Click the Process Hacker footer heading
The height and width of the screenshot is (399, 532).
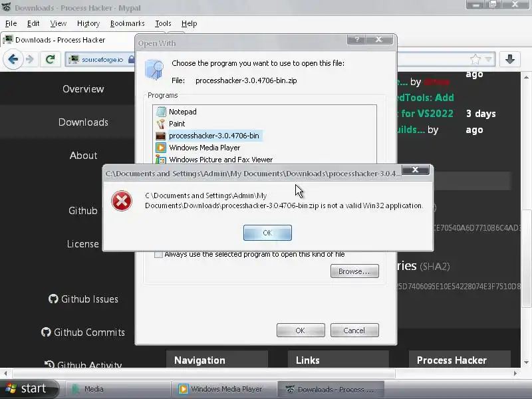pos(452,360)
